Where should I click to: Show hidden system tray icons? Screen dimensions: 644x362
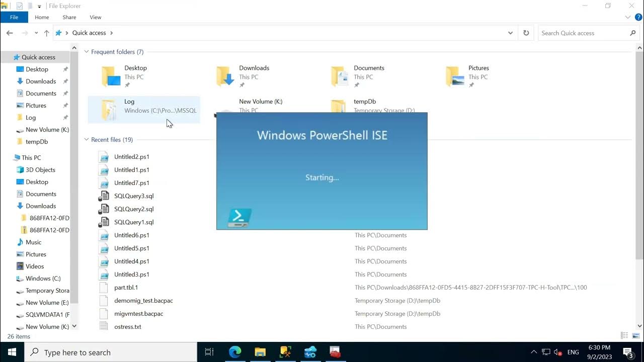tap(534, 352)
